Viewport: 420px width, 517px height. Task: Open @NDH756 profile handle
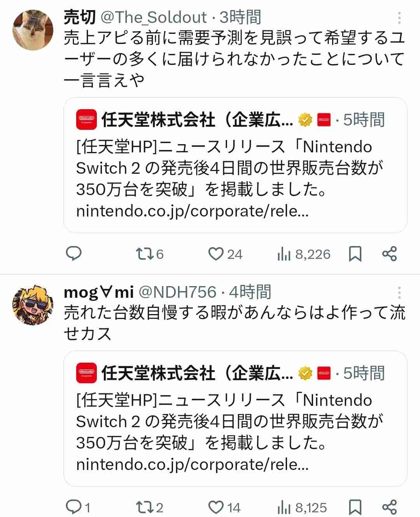pyautogui.click(x=177, y=292)
